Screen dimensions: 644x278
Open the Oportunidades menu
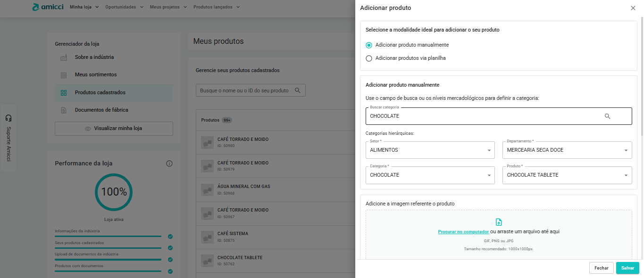124,7
